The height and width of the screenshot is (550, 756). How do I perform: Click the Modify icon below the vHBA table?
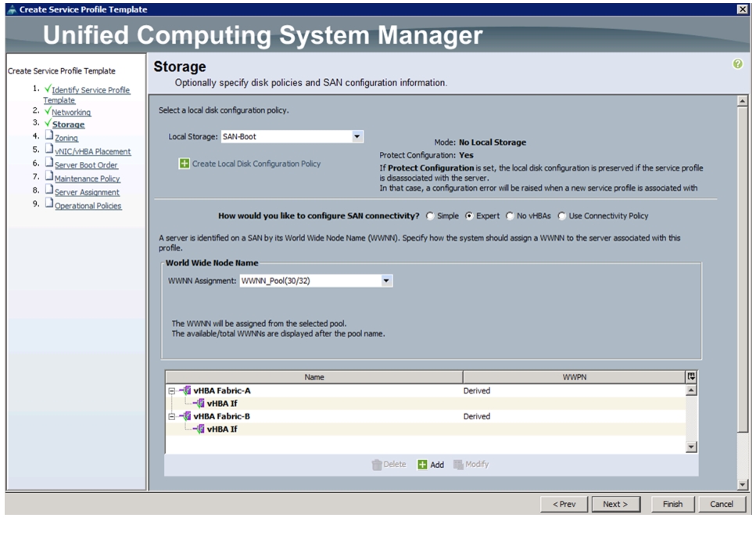click(458, 465)
